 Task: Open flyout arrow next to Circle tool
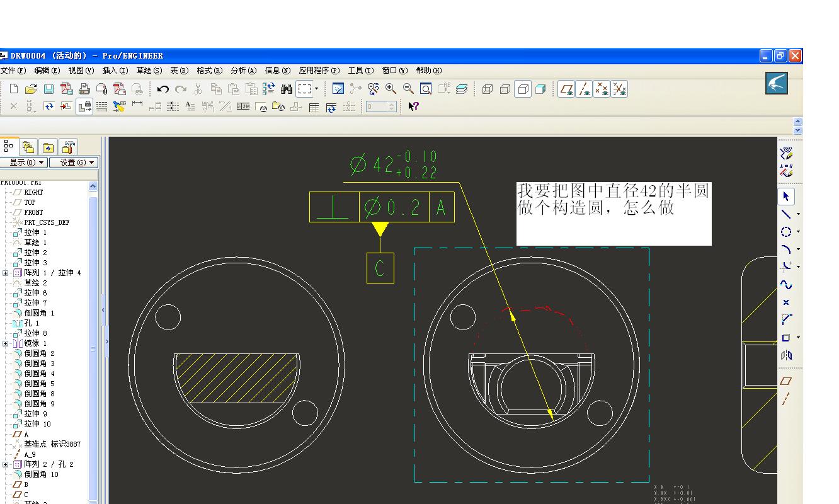(798, 232)
